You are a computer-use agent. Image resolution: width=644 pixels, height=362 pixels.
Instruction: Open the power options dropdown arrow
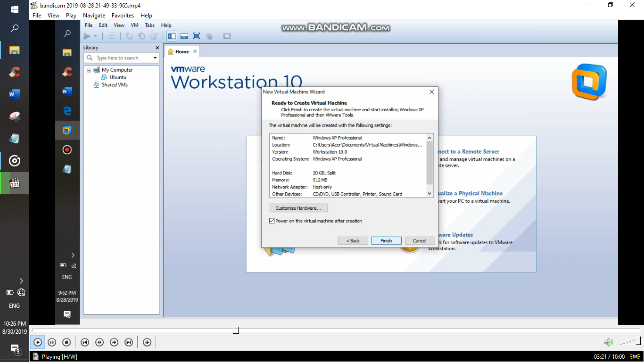coord(95,36)
